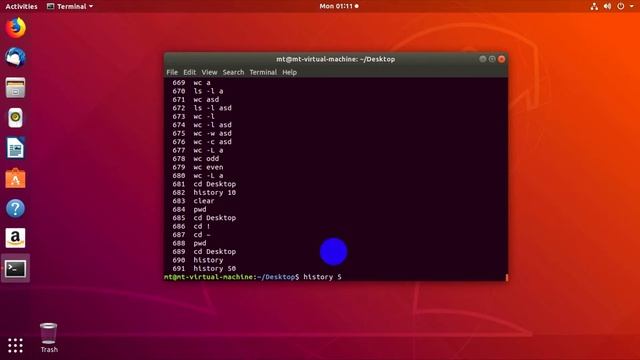Click the power icon in top bar

pos(620,6)
